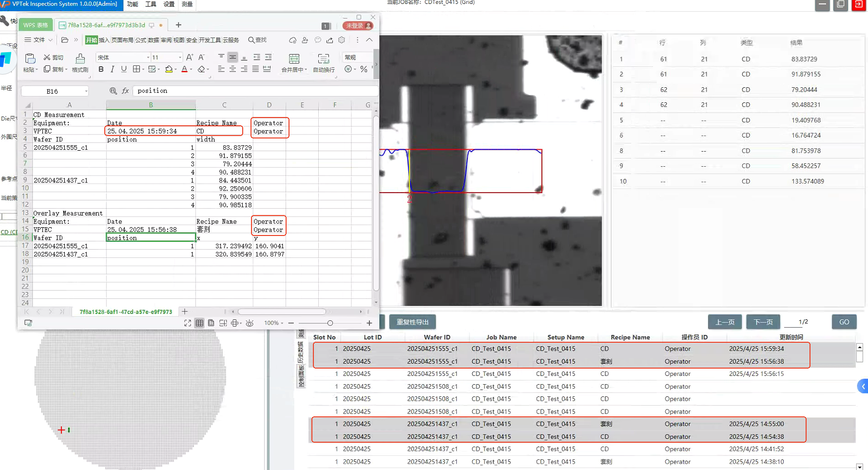Click the eraser clear-format icon
Image resolution: width=868 pixels, height=470 pixels.
click(201, 69)
